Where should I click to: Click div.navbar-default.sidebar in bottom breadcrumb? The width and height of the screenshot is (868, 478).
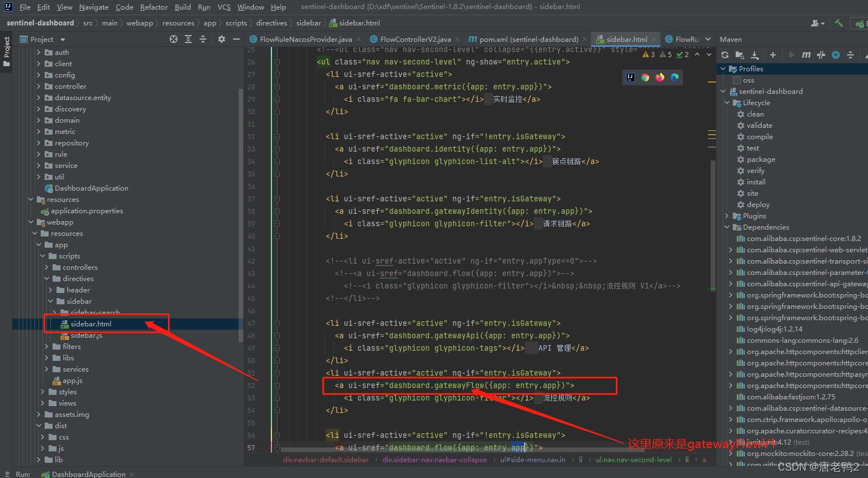tap(326, 460)
